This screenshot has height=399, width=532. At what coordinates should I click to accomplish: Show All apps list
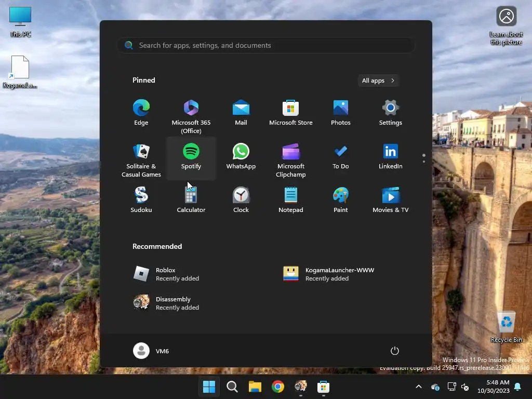(x=378, y=81)
